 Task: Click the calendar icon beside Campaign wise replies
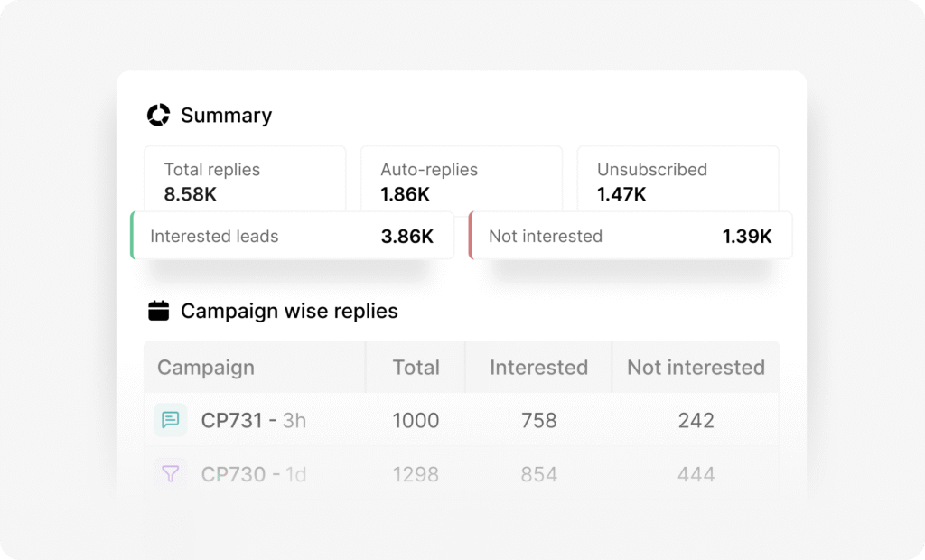click(x=159, y=311)
